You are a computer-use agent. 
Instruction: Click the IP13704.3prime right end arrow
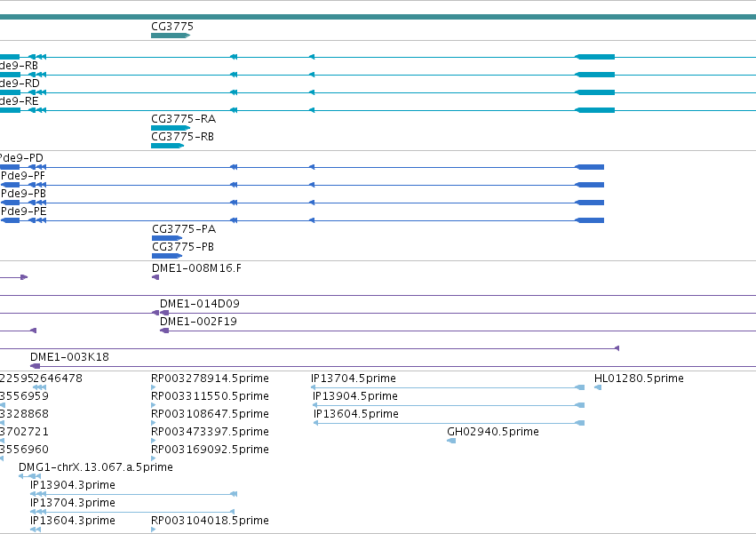[233, 512]
